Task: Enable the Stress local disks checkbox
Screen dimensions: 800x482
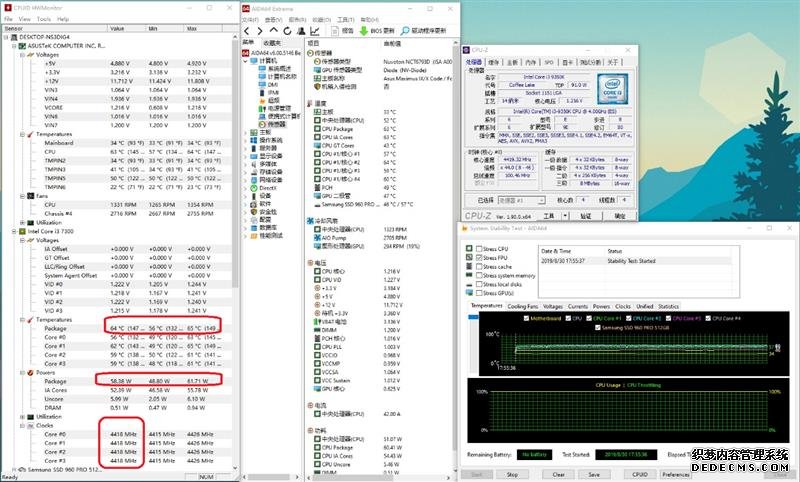Action: [479, 284]
